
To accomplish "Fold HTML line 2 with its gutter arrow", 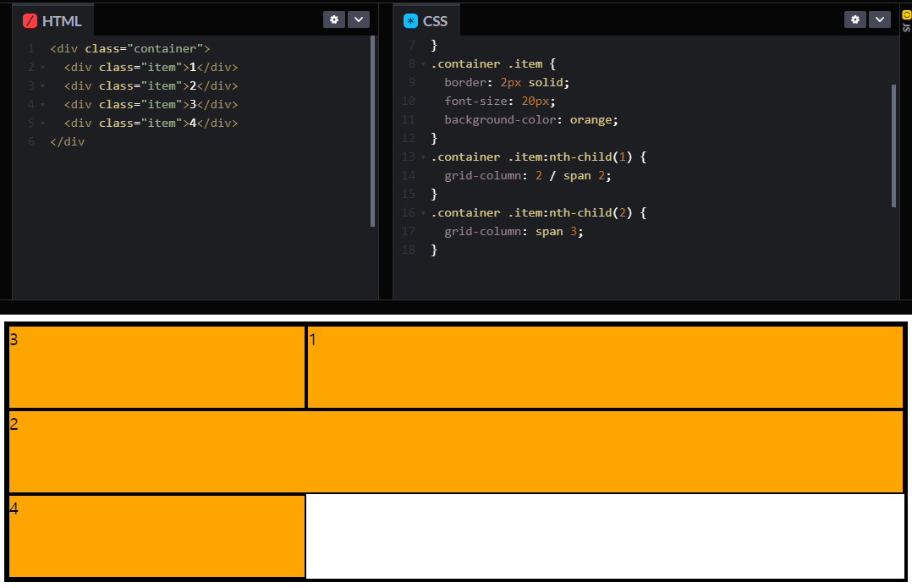I will click(42, 68).
